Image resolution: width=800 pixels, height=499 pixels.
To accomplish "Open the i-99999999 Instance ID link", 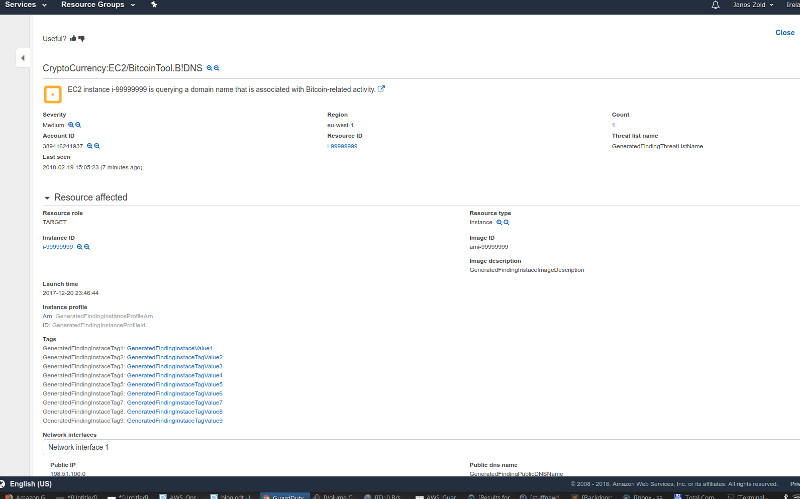I will (58, 247).
